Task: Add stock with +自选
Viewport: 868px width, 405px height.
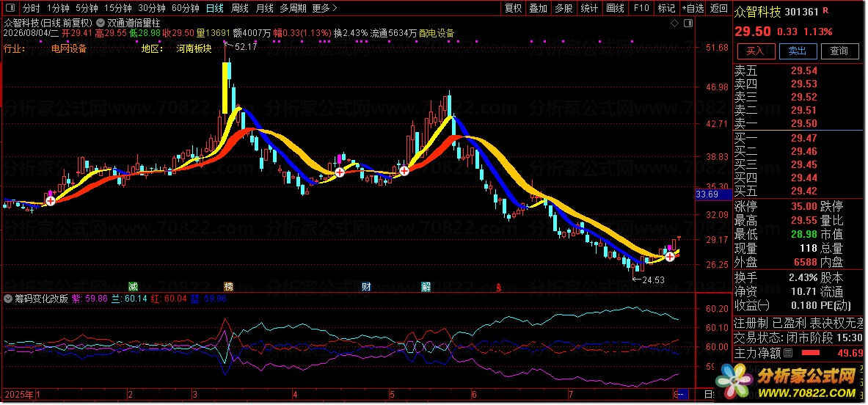Action: click(693, 8)
